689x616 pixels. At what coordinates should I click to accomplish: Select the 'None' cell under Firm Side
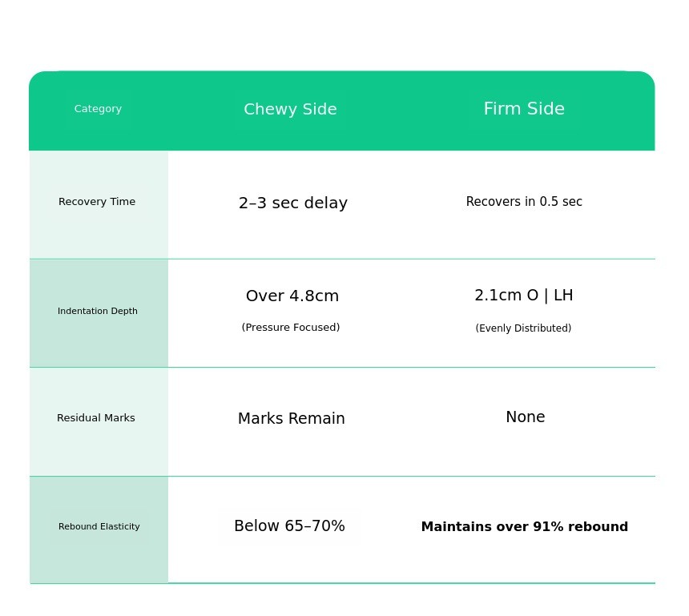click(x=526, y=417)
